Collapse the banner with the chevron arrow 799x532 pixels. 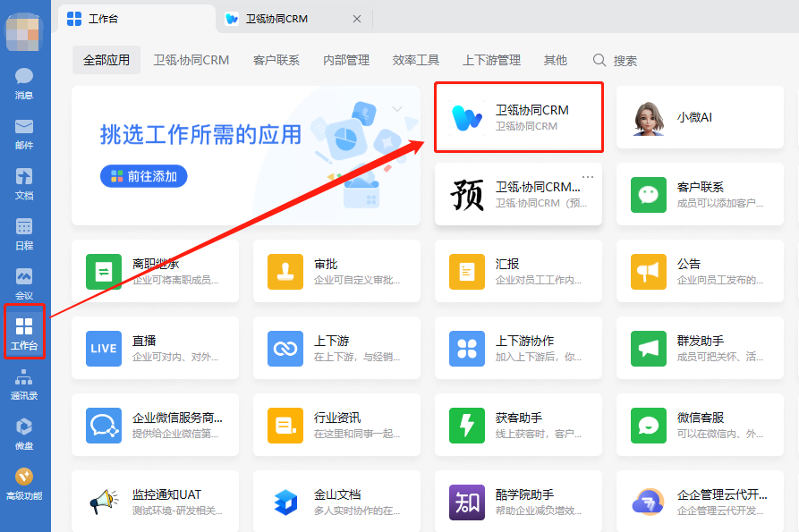397,109
